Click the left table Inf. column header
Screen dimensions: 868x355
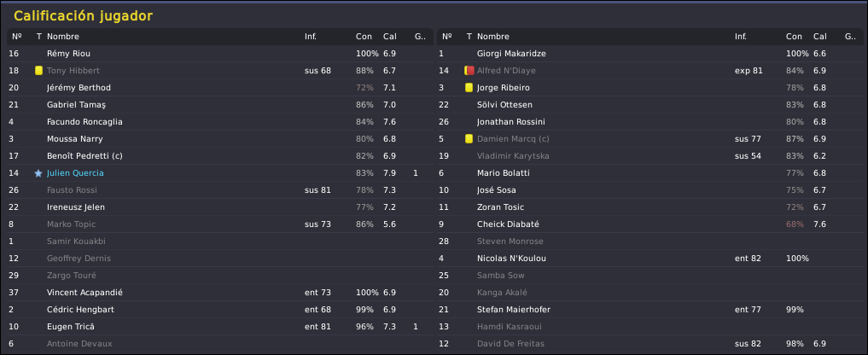[311, 37]
